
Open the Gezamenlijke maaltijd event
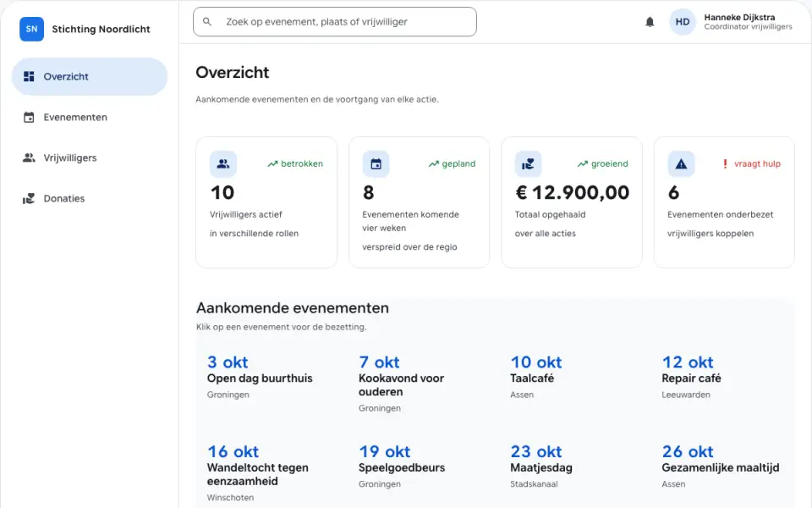pos(721,467)
